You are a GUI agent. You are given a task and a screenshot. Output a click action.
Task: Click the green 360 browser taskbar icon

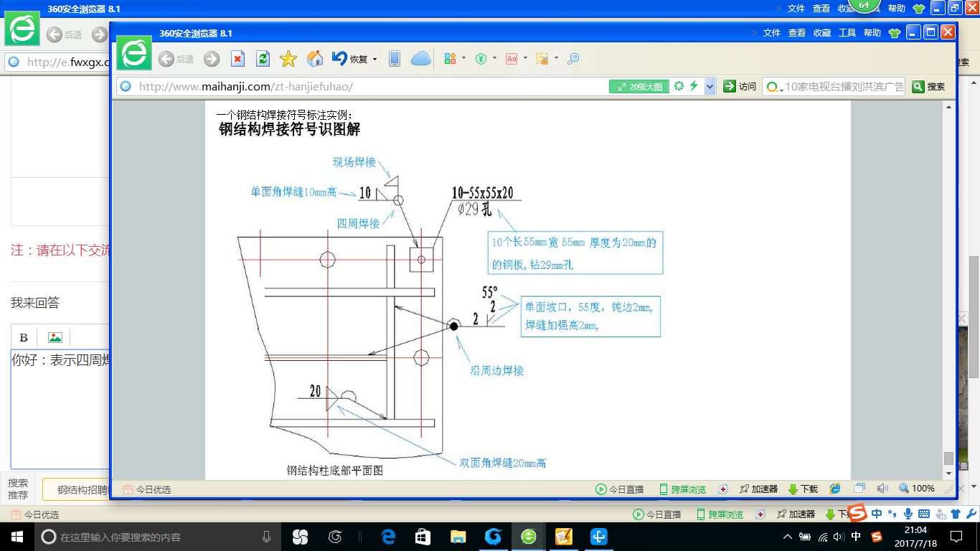[x=529, y=537]
